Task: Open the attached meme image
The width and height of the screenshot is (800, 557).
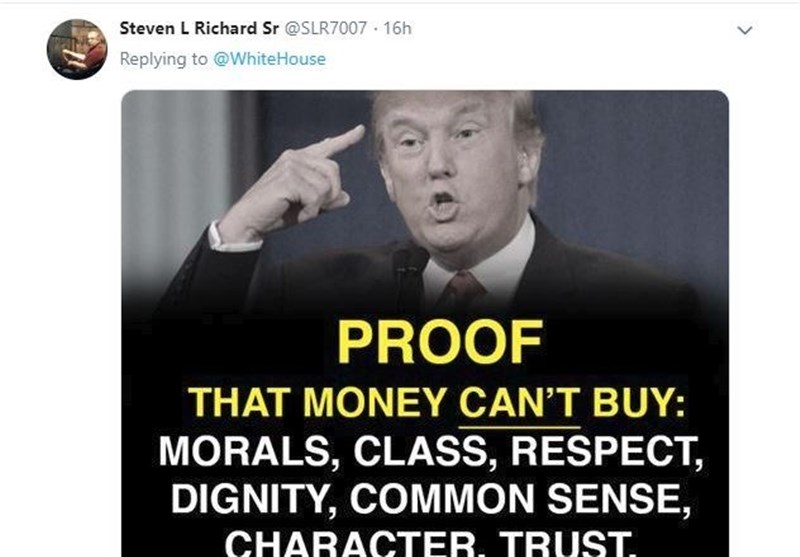Action: [x=425, y=323]
